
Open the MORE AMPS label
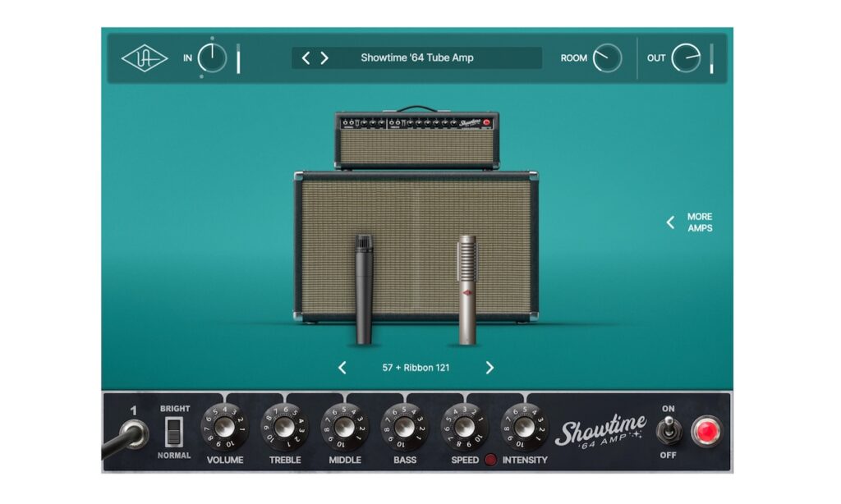pos(700,222)
